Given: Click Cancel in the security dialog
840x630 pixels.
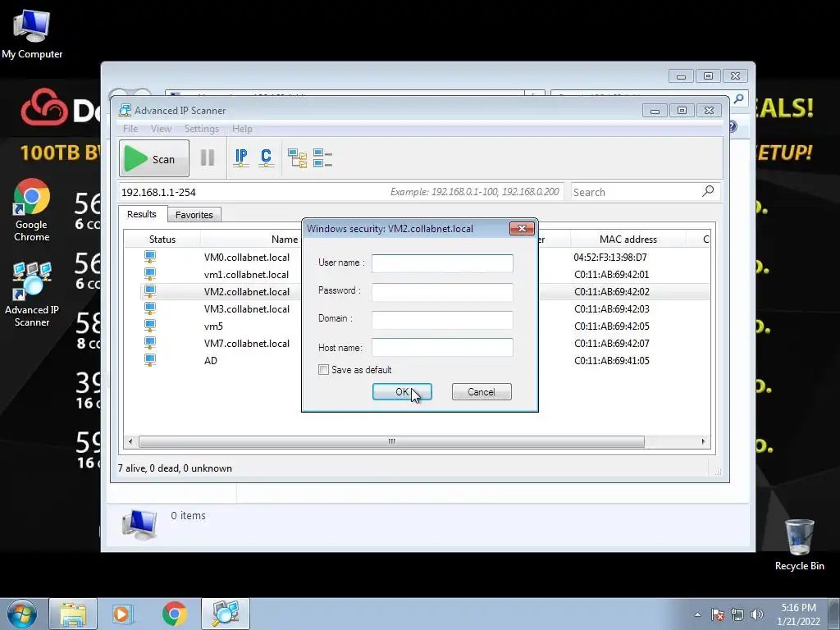Looking at the screenshot, I should (481, 391).
